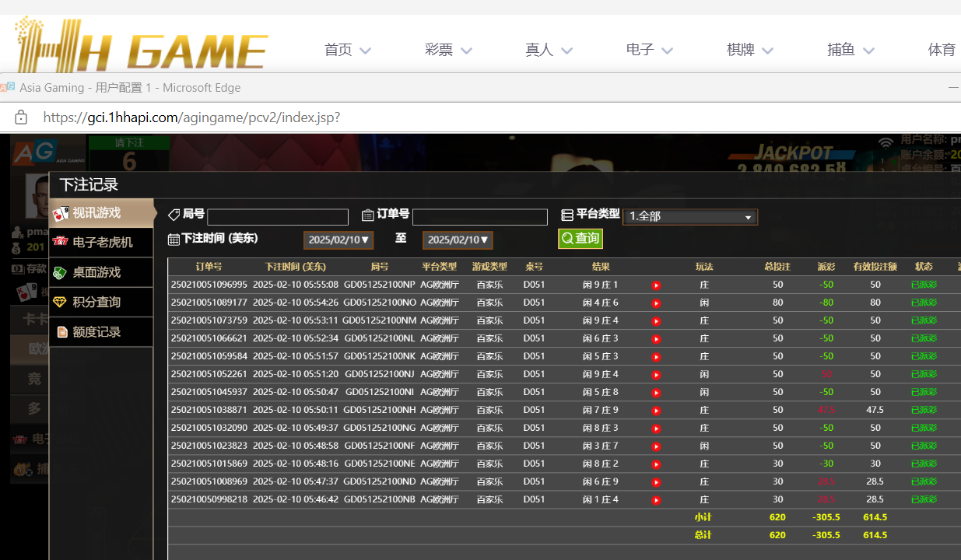Image resolution: width=961 pixels, height=560 pixels.
Task: Click the Wi-Fi signal strength icon
Action: [x=886, y=142]
